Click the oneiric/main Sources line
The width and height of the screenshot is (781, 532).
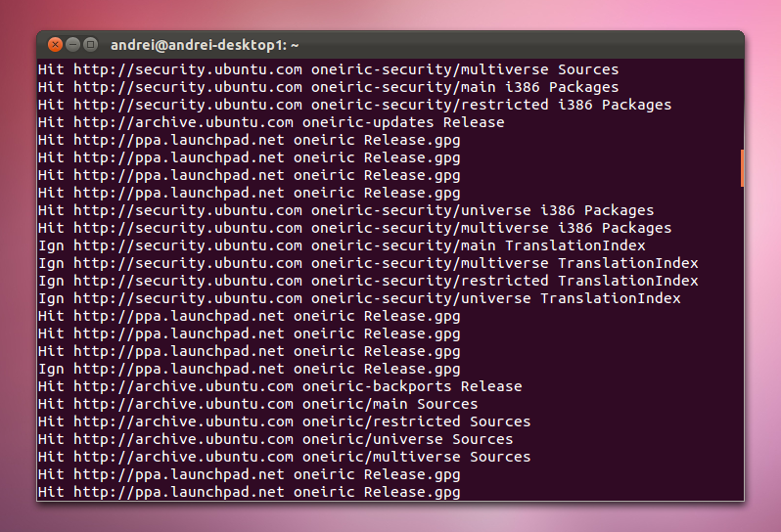(x=258, y=404)
